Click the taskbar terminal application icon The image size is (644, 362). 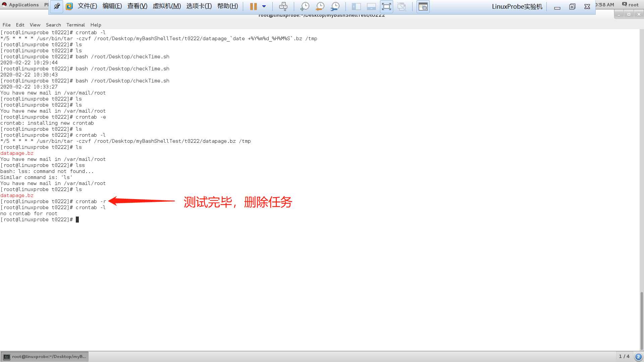[6, 357]
